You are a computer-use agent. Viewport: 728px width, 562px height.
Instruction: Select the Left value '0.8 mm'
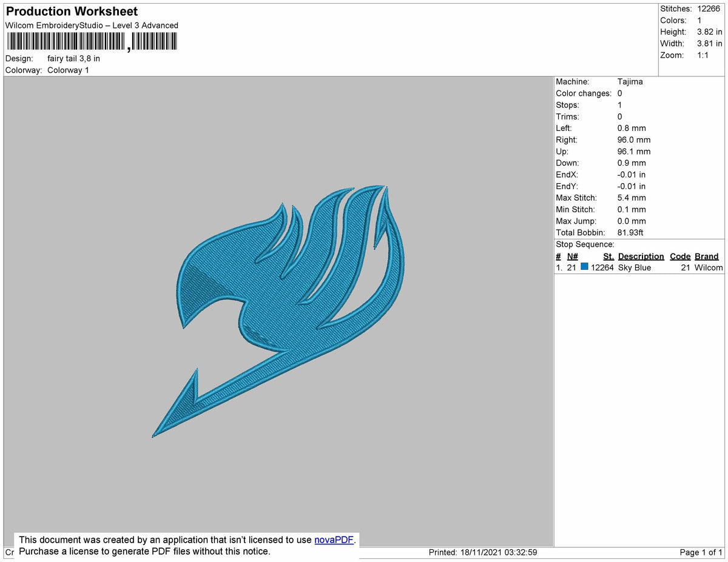631,129
